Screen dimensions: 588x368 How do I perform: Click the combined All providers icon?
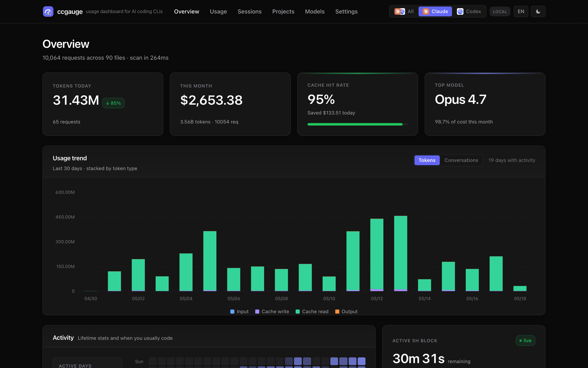point(399,11)
